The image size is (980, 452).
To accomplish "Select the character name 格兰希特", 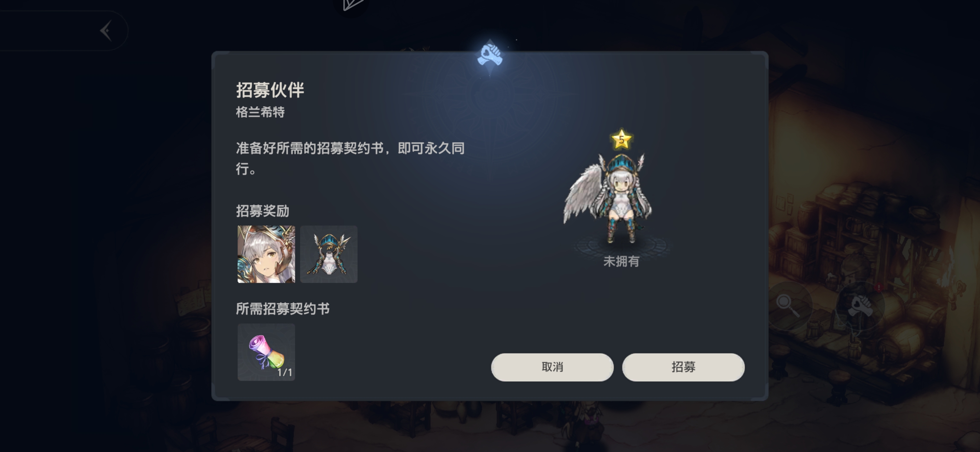I will pyautogui.click(x=260, y=112).
